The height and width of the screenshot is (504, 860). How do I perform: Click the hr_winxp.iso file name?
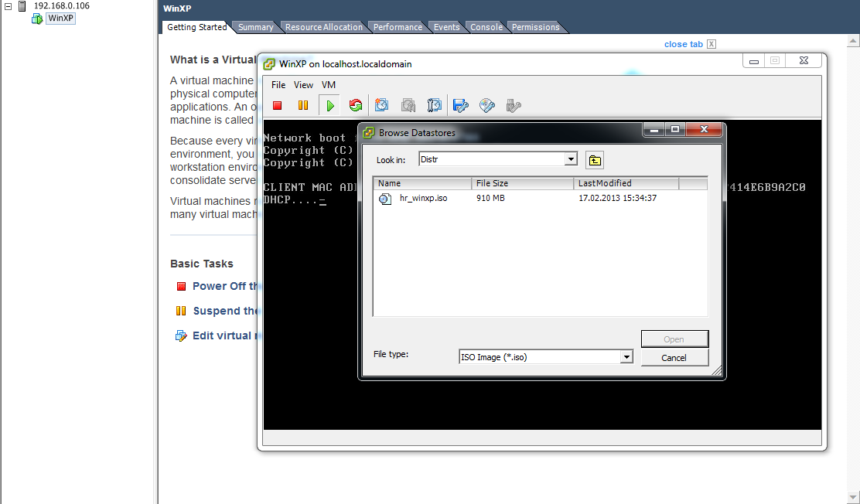pyautogui.click(x=423, y=198)
